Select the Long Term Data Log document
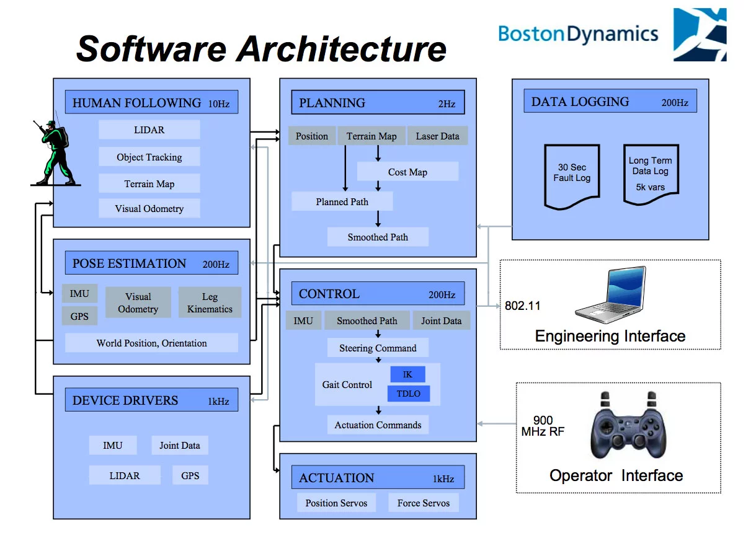This screenshot has width=756, height=538. click(651, 175)
